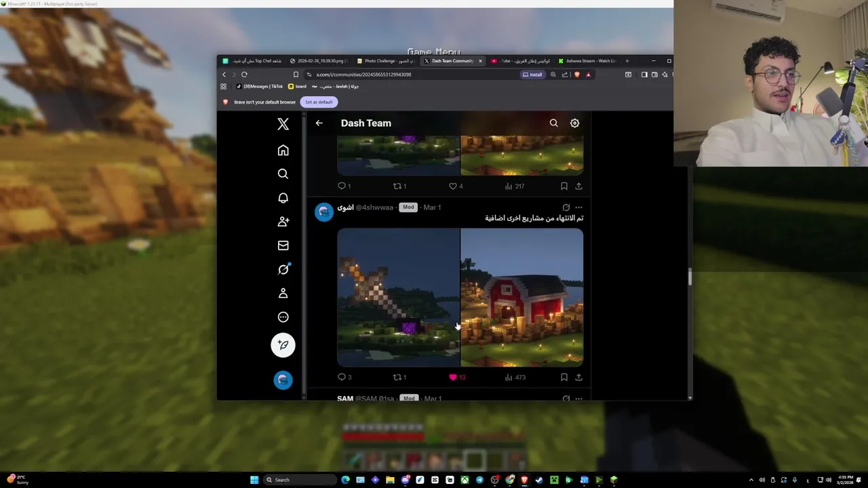868x488 pixels.
Task: Share the post with 473 views
Action: click(578, 377)
